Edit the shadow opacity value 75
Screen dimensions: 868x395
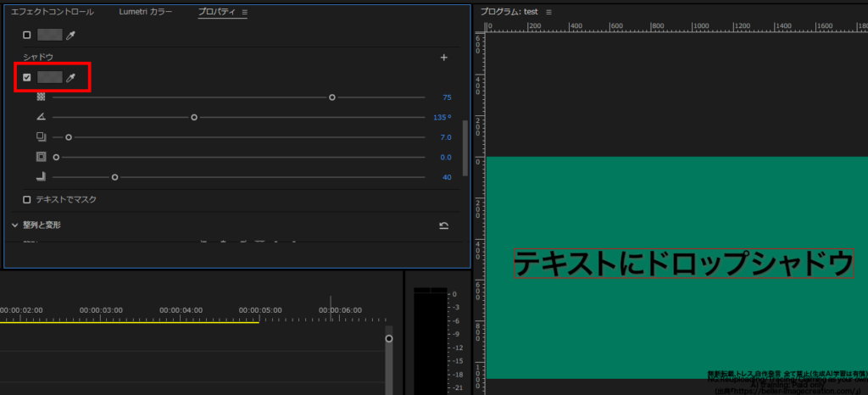447,97
